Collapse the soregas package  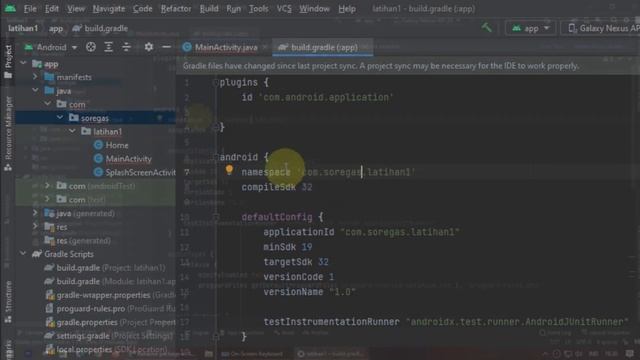[x=60, y=118]
